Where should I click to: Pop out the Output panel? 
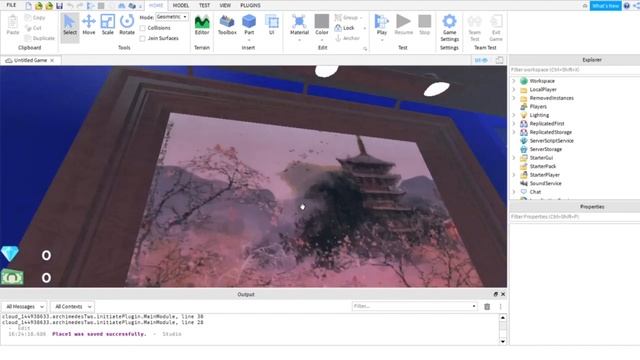pyautogui.click(x=496, y=294)
